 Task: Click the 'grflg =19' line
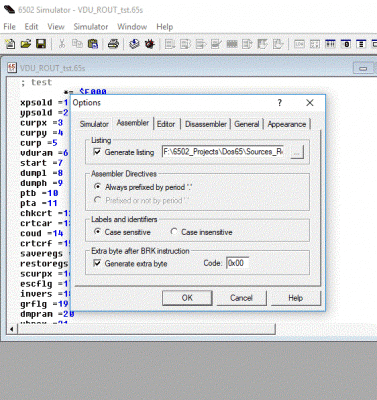tap(44, 304)
